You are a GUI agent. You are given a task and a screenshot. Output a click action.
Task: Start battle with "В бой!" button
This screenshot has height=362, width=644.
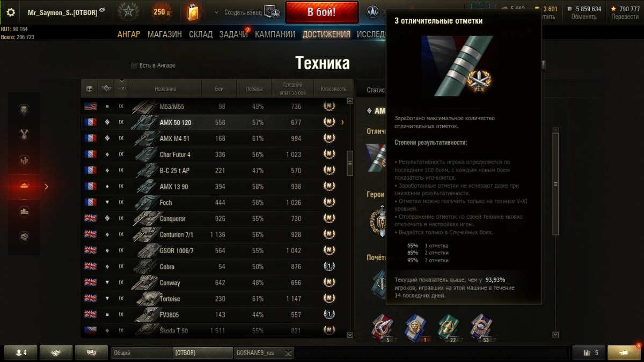[x=322, y=12]
